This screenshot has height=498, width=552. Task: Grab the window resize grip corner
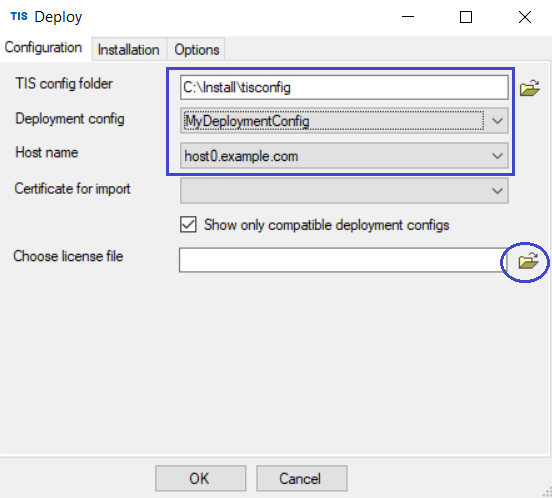click(x=547, y=492)
